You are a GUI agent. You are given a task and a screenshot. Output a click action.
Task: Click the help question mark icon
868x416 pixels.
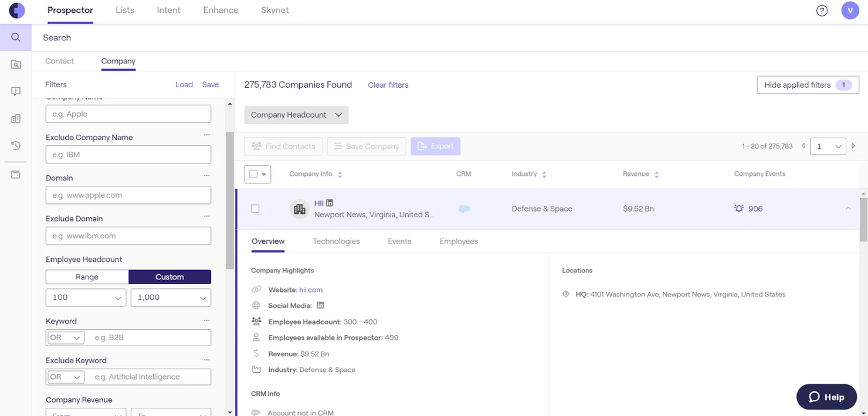(x=822, y=10)
